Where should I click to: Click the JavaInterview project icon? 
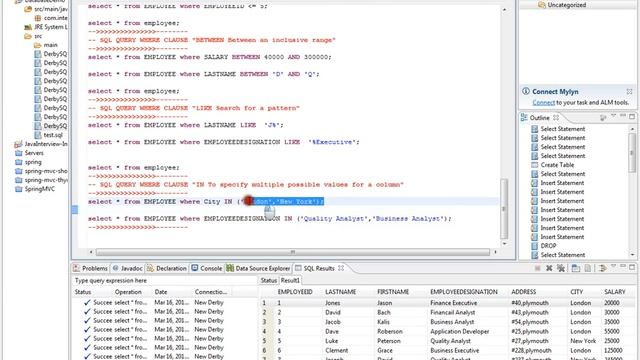click(x=18, y=144)
